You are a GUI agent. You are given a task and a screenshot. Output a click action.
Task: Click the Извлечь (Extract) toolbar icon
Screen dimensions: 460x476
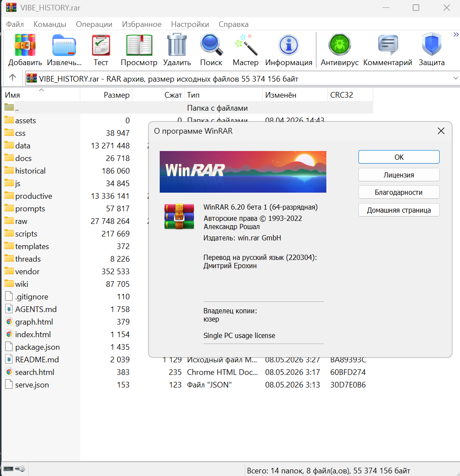point(64,46)
